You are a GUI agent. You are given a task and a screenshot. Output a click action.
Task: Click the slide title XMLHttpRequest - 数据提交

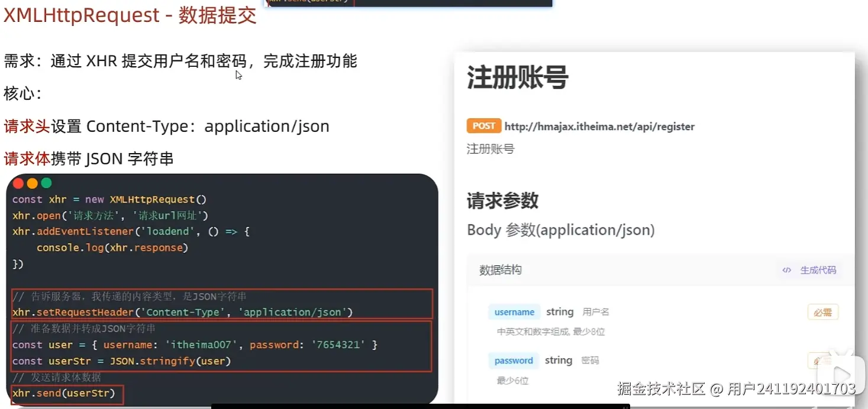click(130, 15)
